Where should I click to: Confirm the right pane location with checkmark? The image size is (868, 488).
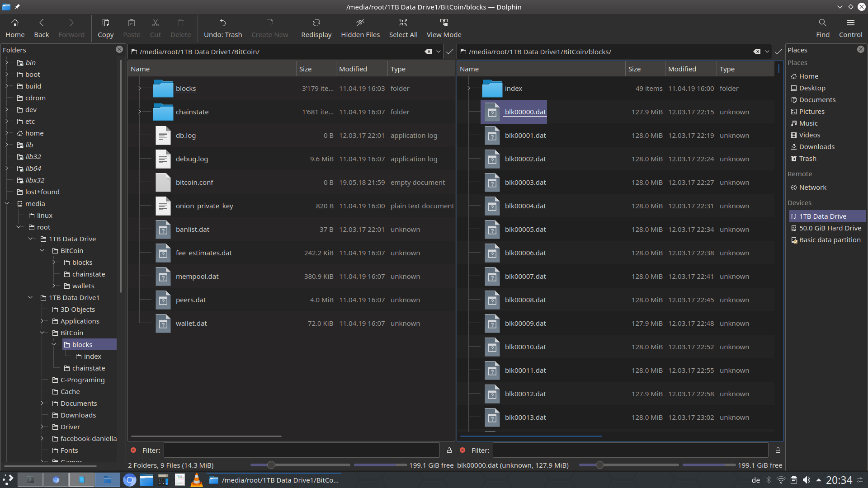[x=778, y=52]
